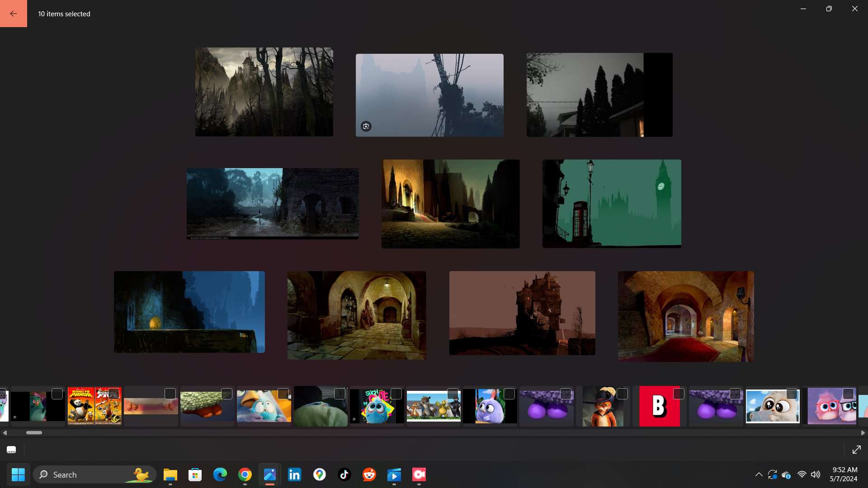Select the Such Cute blue bird filmstrip thumbnail
The width and height of the screenshot is (868, 488).
377,406
